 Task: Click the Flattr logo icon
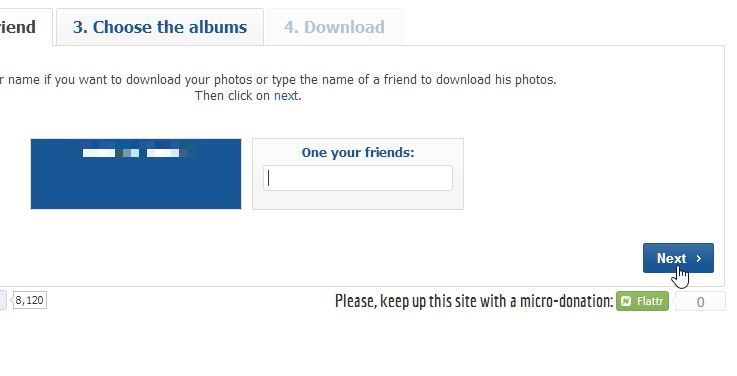coord(626,301)
